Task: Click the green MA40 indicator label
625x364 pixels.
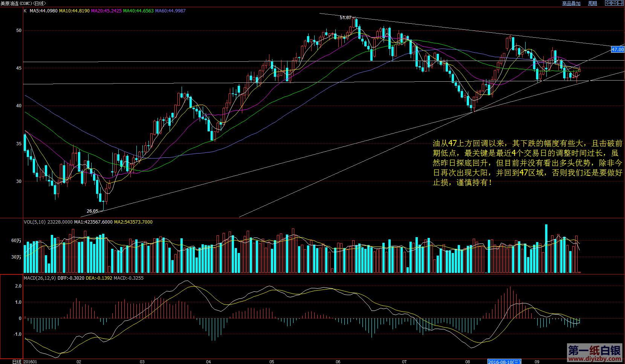Action: pos(138,11)
